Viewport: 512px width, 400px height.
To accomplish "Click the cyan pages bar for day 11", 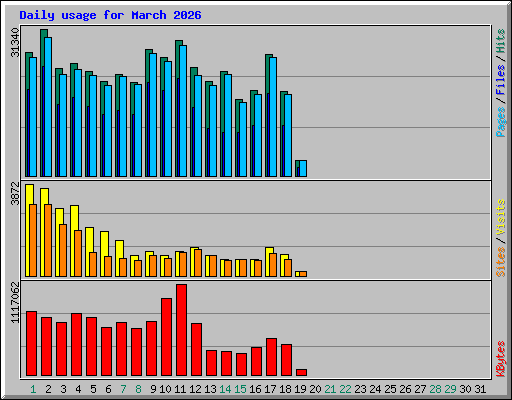I will [183, 111].
